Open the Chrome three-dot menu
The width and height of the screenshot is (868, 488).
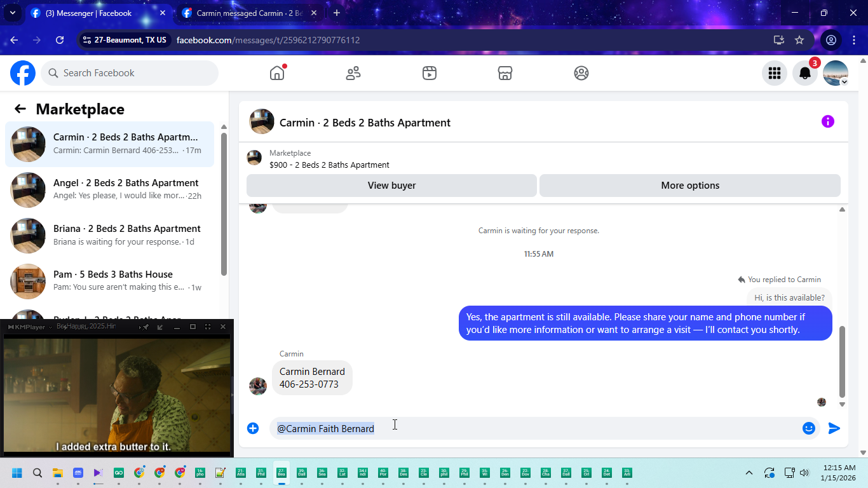[x=854, y=40]
